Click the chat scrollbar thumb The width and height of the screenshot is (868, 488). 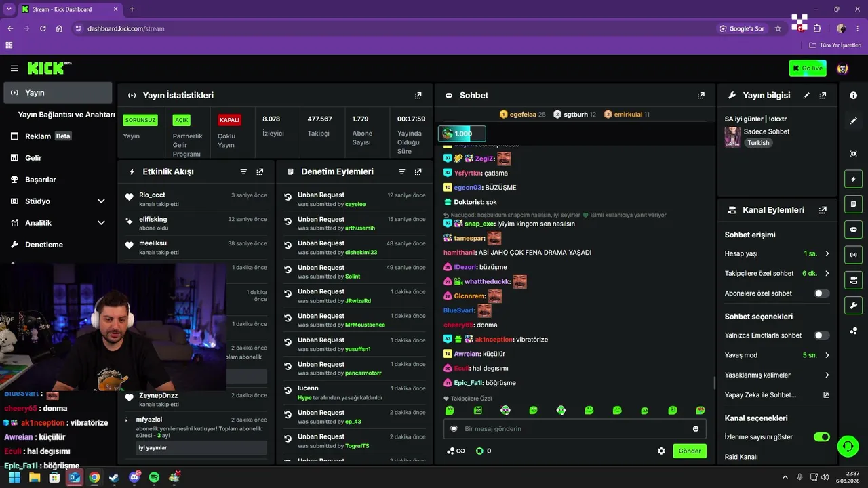(715, 383)
